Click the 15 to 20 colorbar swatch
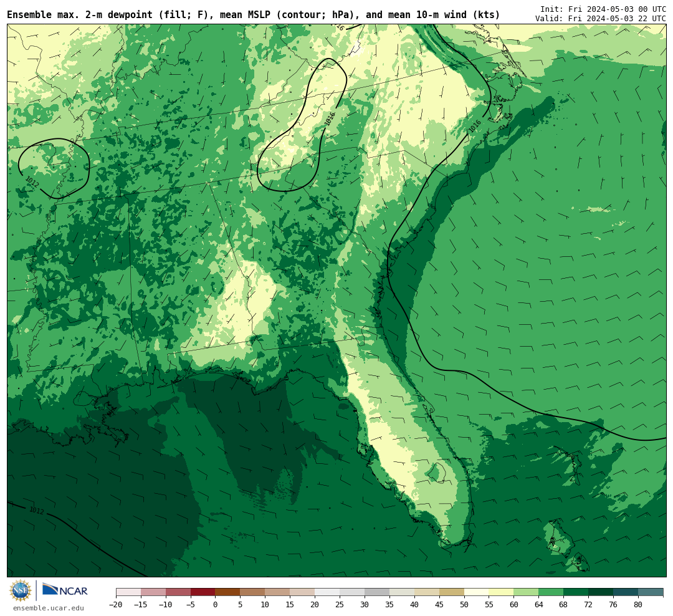Viewport: 673px width, 616px height. [303, 592]
